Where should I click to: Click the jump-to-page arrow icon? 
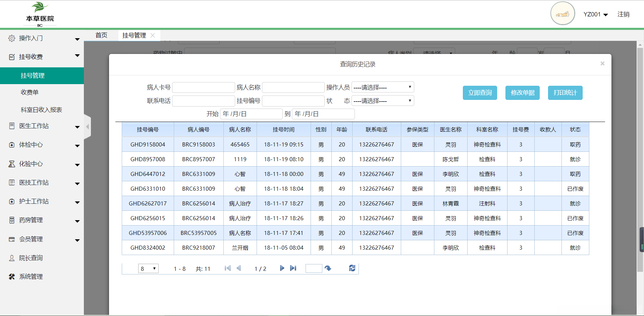[x=328, y=268]
